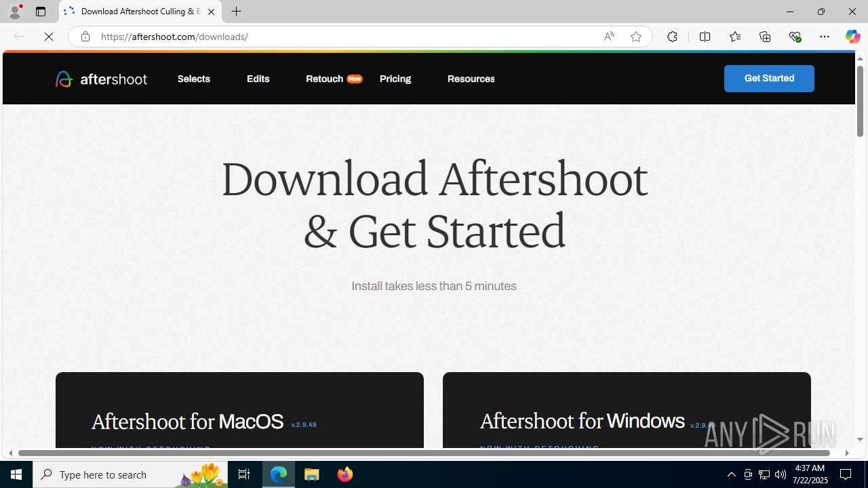Open Tab actions menu
This screenshot has height=488, width=868.
pos(41,12)
